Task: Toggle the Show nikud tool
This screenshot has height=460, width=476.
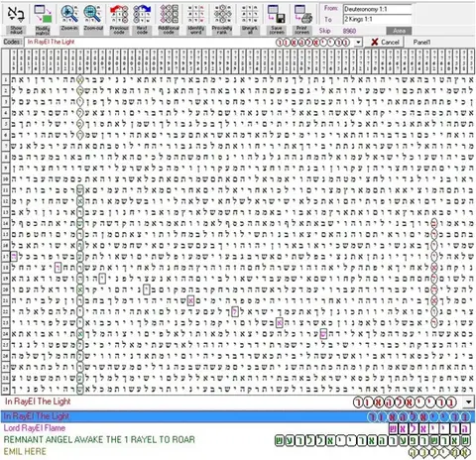Action: [x=16, y=19]
